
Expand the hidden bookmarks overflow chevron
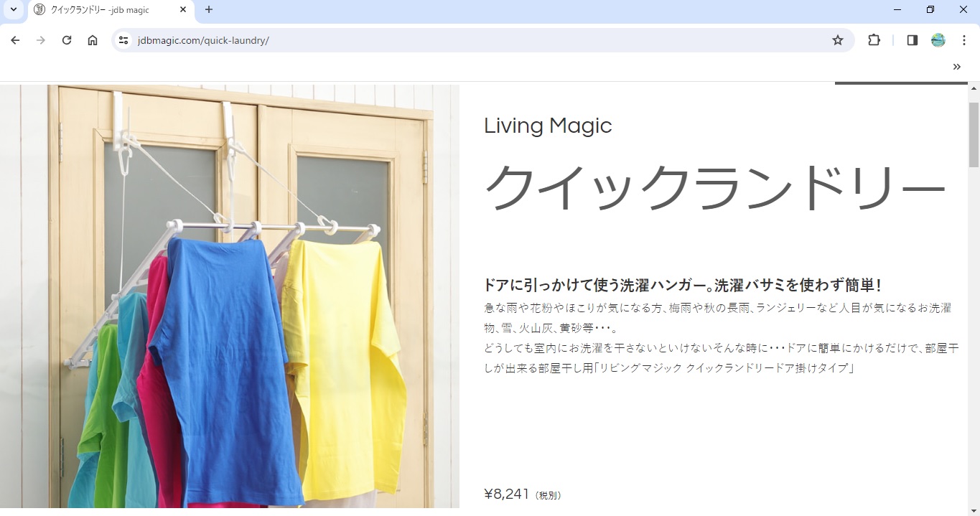click(x=956, y=67)
